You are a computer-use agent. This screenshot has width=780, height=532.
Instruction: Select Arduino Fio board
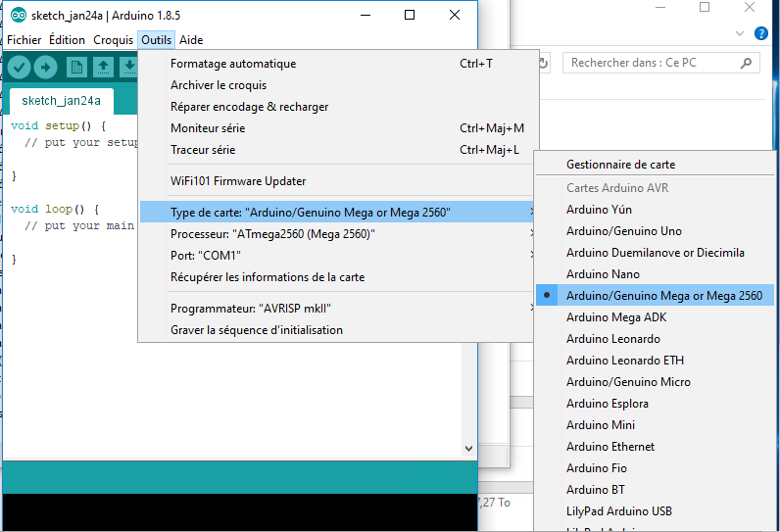(x=655, y=468)
